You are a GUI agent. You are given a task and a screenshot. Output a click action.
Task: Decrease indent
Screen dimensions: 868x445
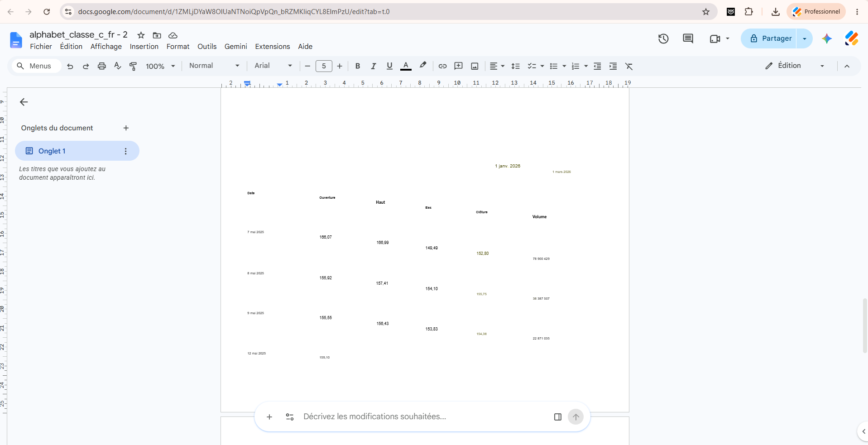597,66
